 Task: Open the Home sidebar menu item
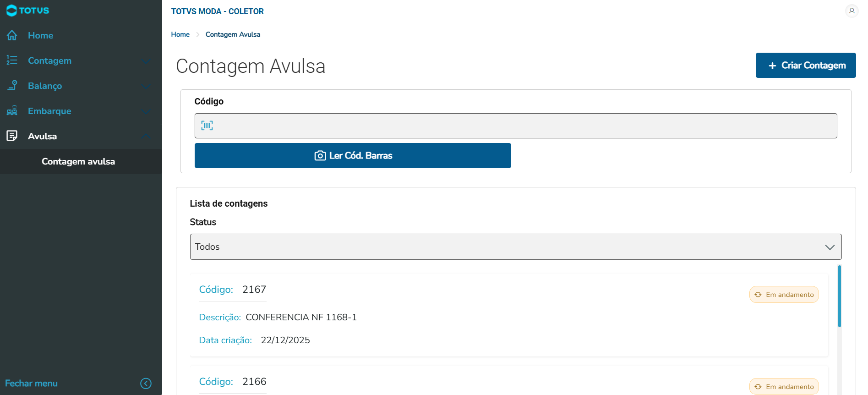(40, 35)
